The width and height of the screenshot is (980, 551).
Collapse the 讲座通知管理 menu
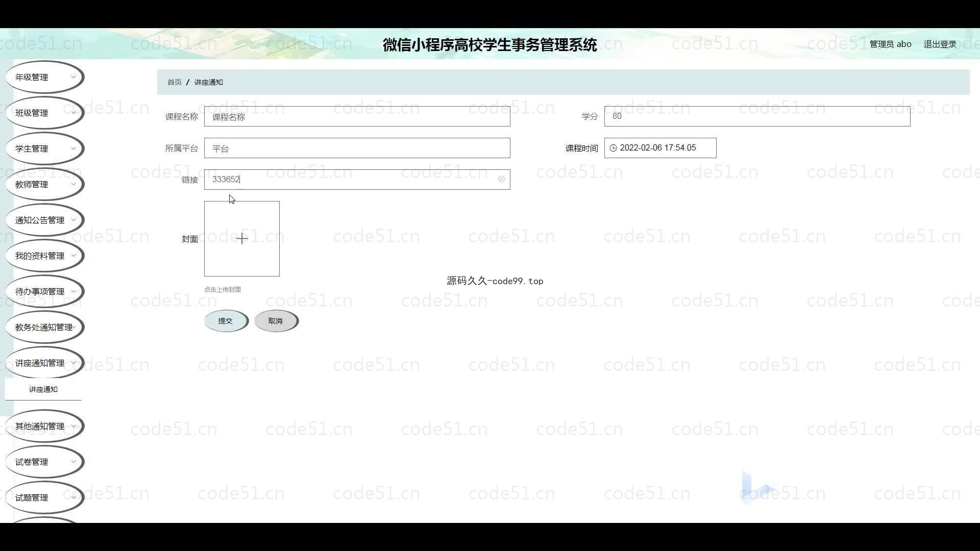[44, 363]
